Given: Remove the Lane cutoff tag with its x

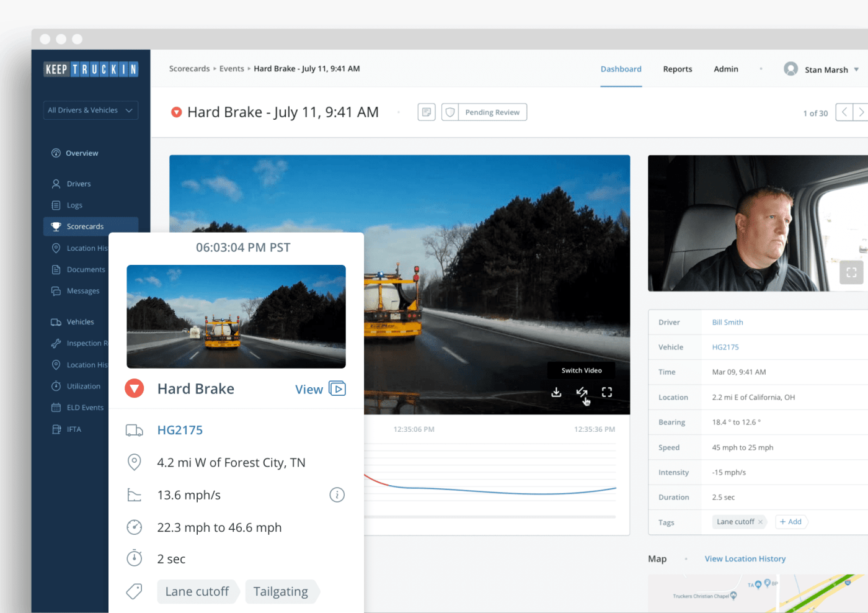Looking at the screenshot, I should tap(761, 522).
